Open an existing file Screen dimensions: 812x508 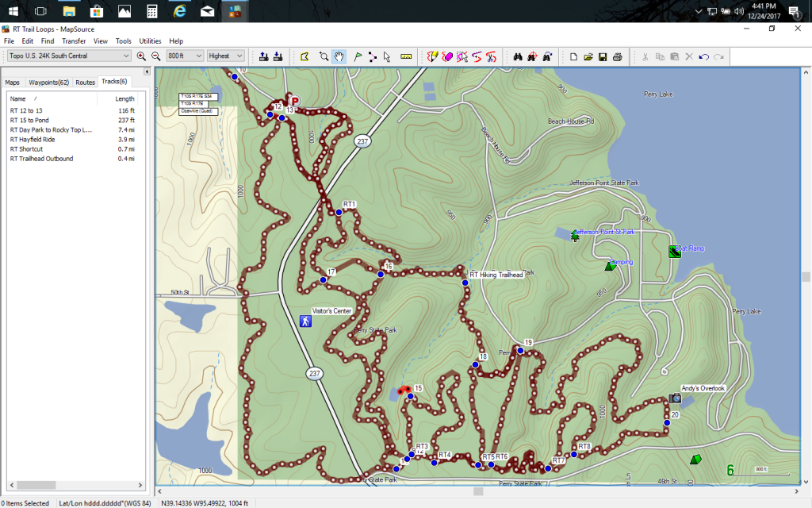click(588, 56)
